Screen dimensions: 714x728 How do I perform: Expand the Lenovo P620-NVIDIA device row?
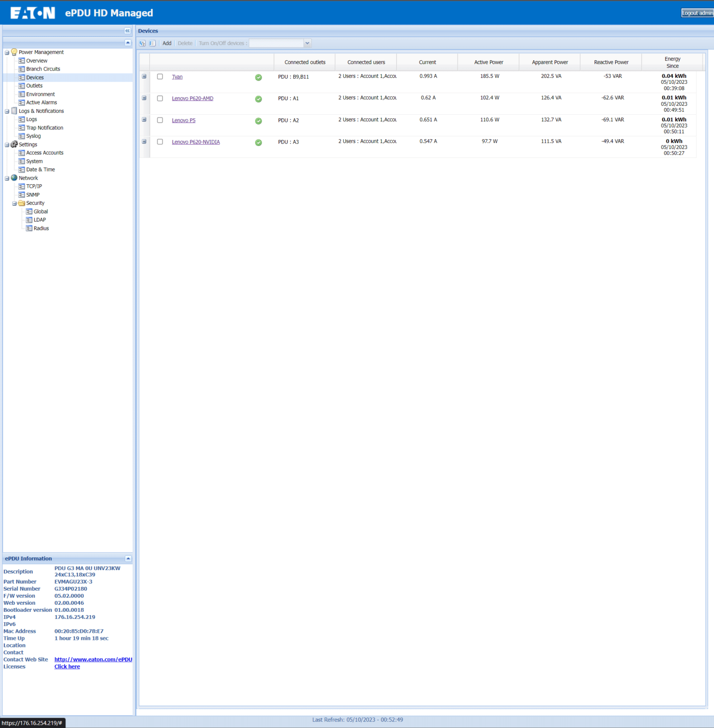point(144,141)
